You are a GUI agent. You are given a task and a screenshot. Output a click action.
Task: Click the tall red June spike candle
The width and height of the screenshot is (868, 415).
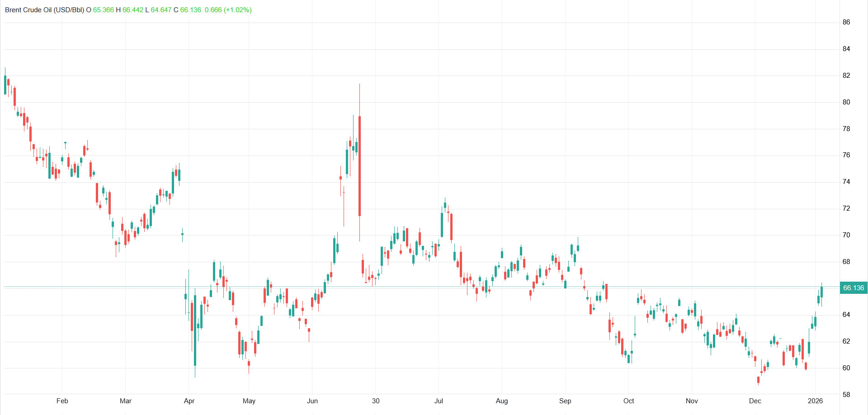(359, 166)
